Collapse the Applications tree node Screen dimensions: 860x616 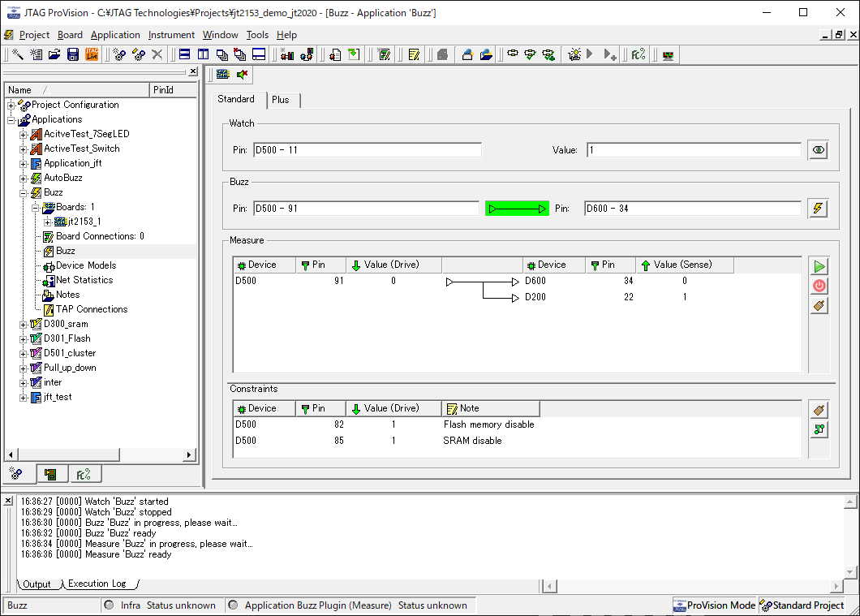coord(11,119)
